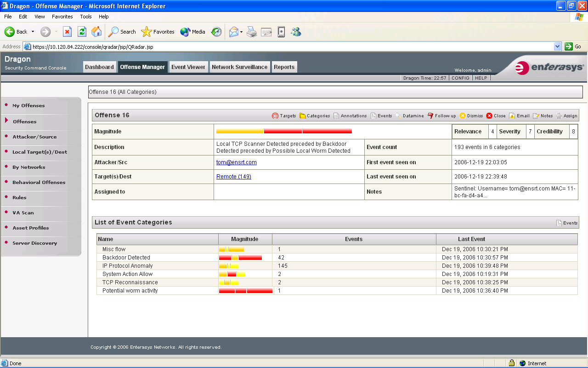Flag offense with Follow up

(x=441, y=115)
